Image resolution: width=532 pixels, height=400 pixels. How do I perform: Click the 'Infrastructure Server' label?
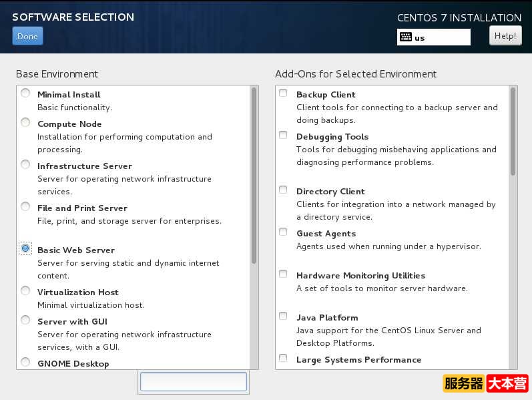[85, 166]
